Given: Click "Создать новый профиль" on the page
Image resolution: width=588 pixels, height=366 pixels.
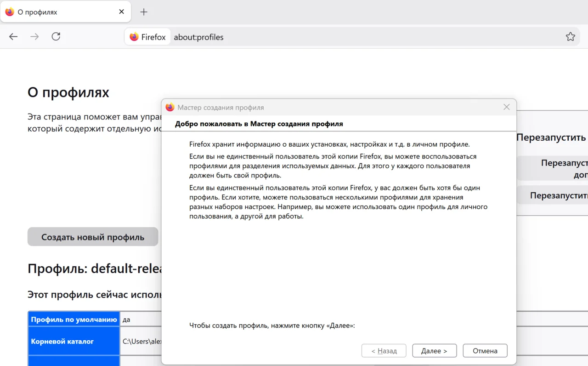Looking at the screenshot, I should (93, 237).
